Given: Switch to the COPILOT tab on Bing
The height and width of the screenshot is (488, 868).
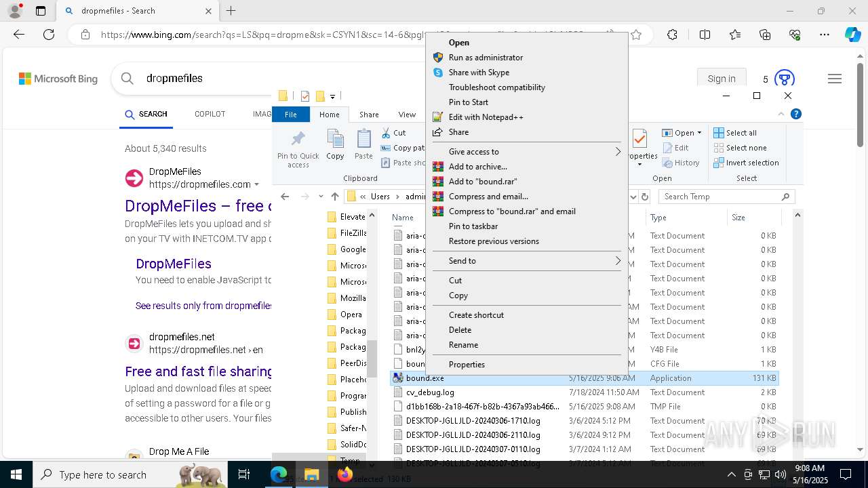Looking at the screenshot, I should [210, 114].
